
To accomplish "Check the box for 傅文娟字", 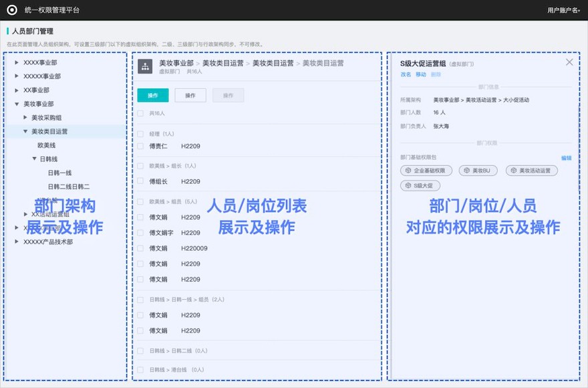I will pyautogui.click(x=140, y=233).
